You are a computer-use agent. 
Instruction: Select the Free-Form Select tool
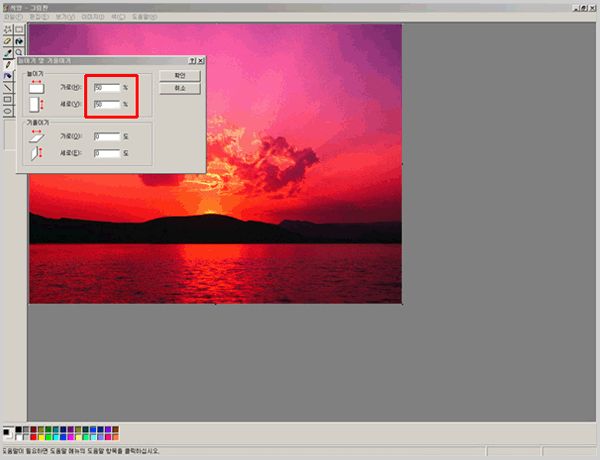click(8, 30)
